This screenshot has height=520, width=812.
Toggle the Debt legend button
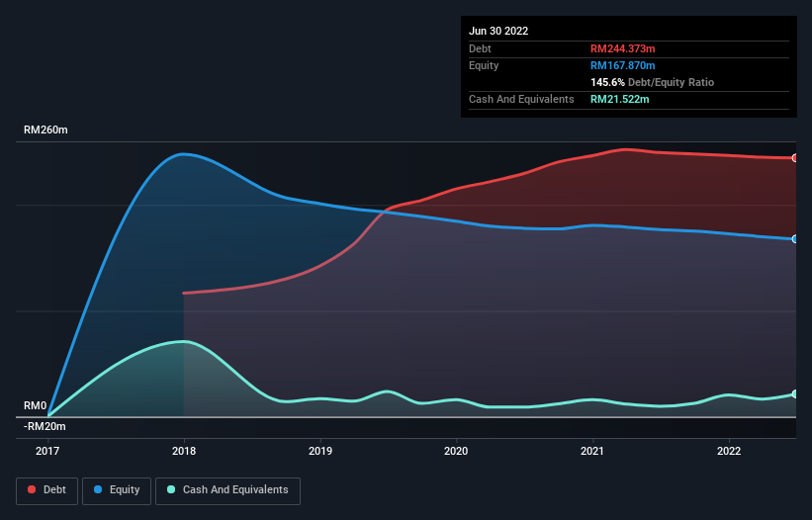[x=46, y=490]
